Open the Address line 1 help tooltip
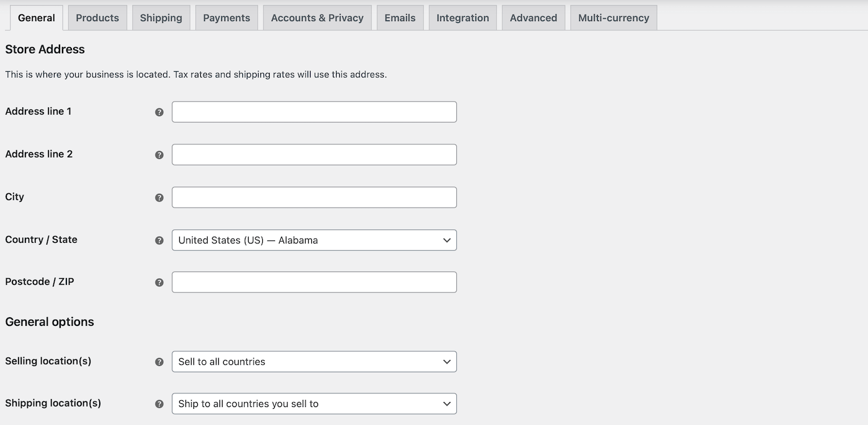The width and height of the screenshot is (868, 425). 159,112
